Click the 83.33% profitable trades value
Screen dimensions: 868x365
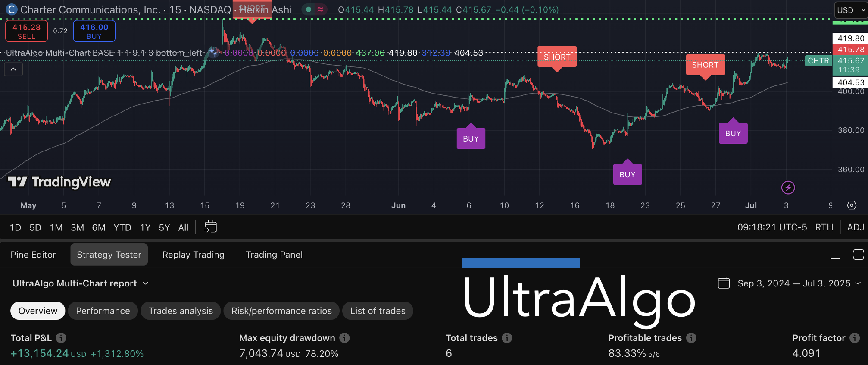click(x=627, y=353)
